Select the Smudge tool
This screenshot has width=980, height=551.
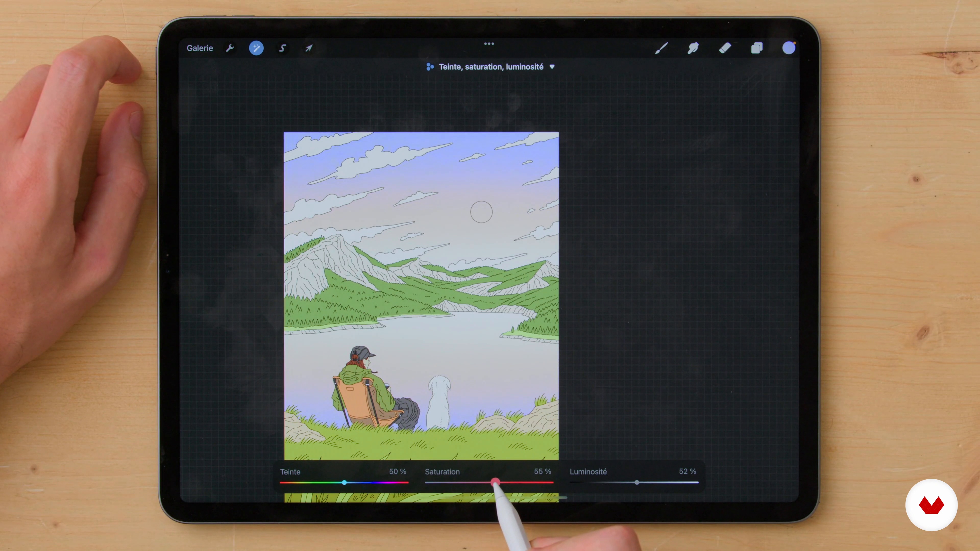[x=693, y=48]
